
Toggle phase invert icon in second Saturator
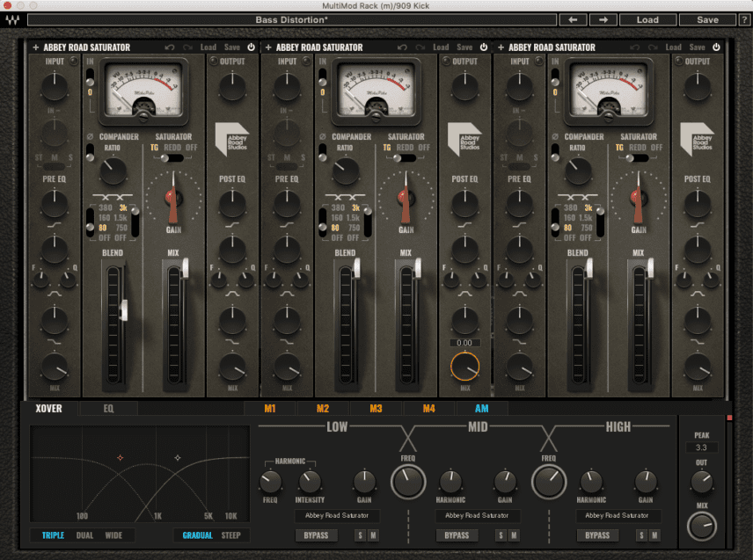[x=322, y=137]
